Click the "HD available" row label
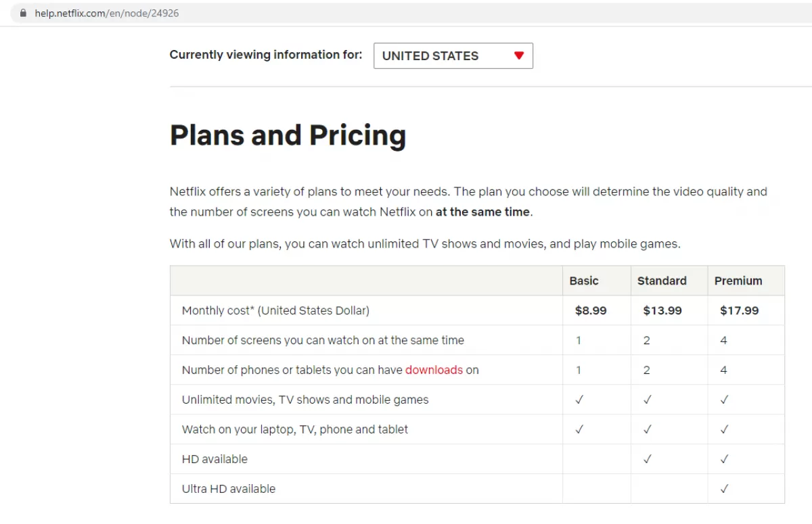Image resolution: width=812 pixels, height=524 pixels. click(215, 459)
